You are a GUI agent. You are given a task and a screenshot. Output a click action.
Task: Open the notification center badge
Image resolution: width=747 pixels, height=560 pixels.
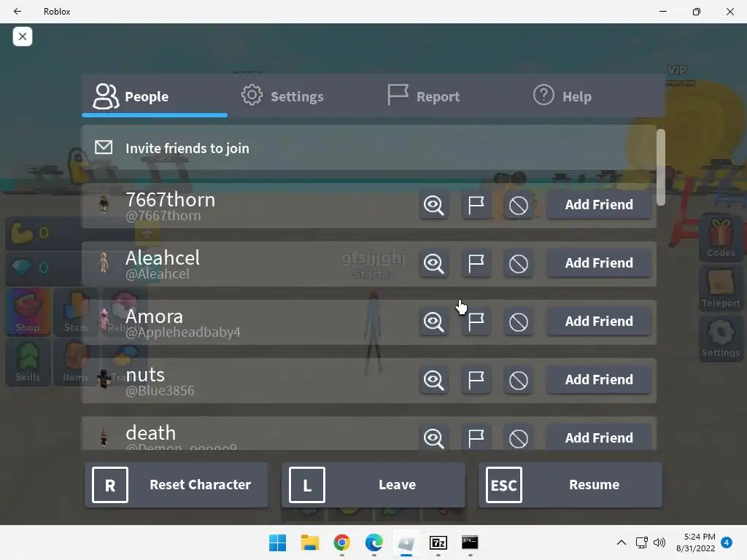click(727, 542)
